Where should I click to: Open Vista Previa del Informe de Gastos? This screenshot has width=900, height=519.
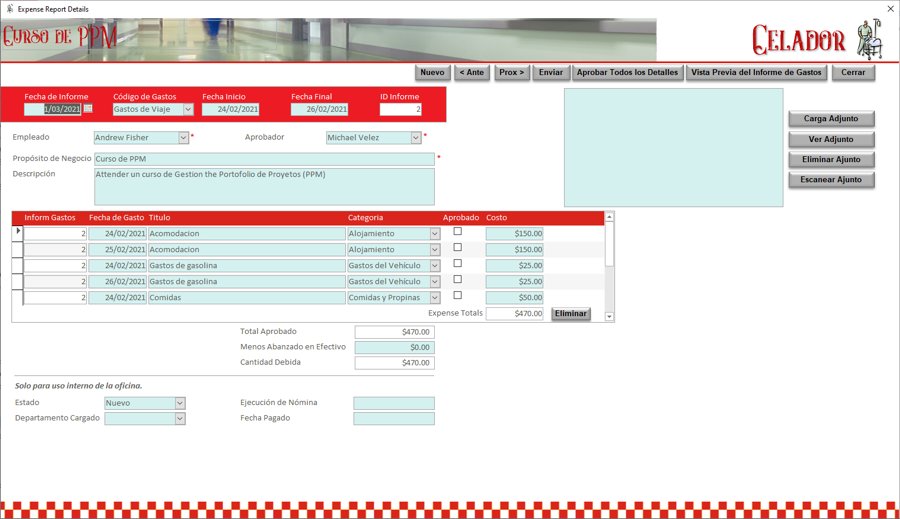click(756, 72)
